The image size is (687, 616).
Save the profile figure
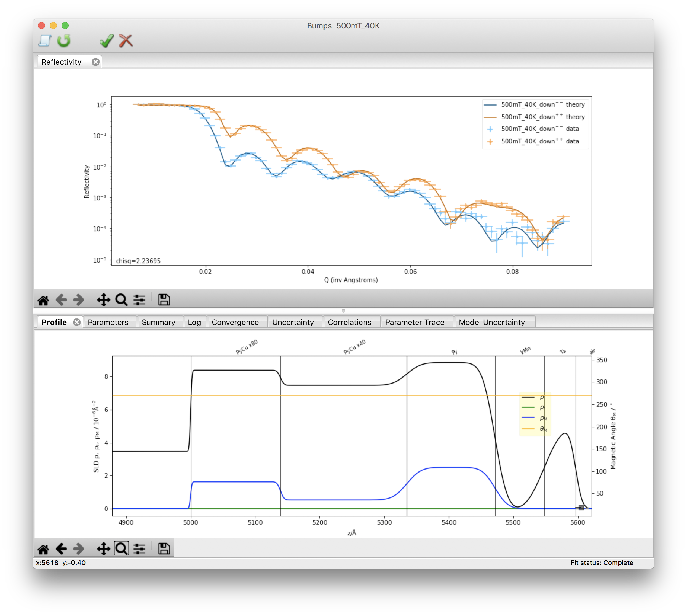(x=164, y=549)
